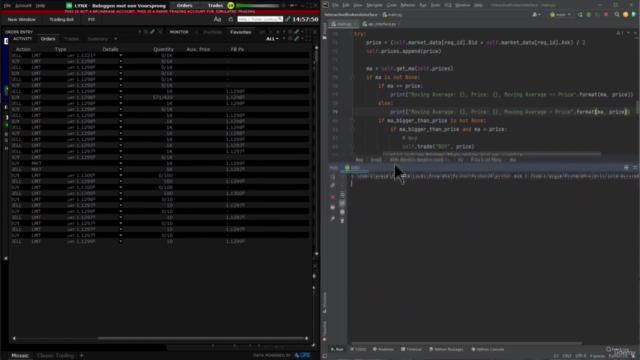Switch to Summary tab in Activity panel
640x360 pixels.
coord(98,39)
